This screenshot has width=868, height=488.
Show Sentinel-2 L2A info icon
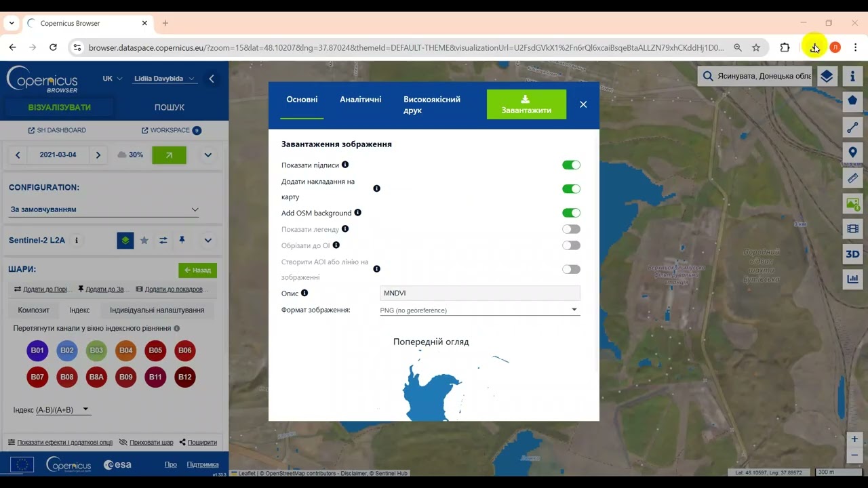77,240
